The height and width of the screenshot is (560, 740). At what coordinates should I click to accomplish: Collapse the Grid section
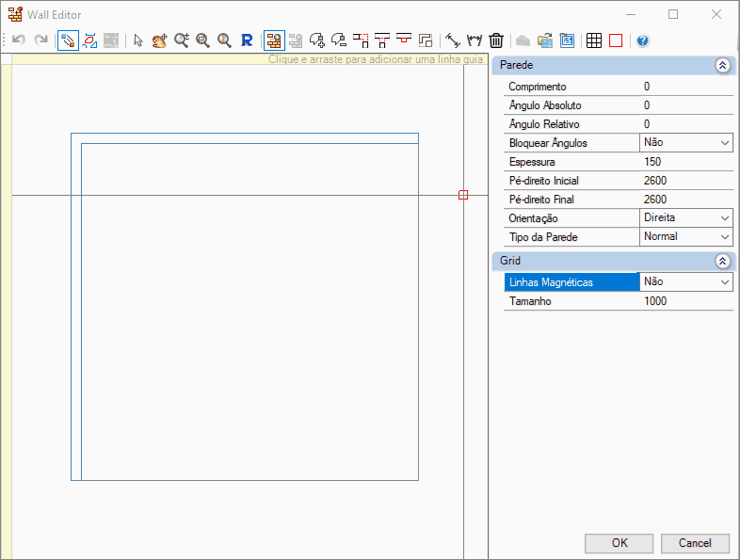722,261
